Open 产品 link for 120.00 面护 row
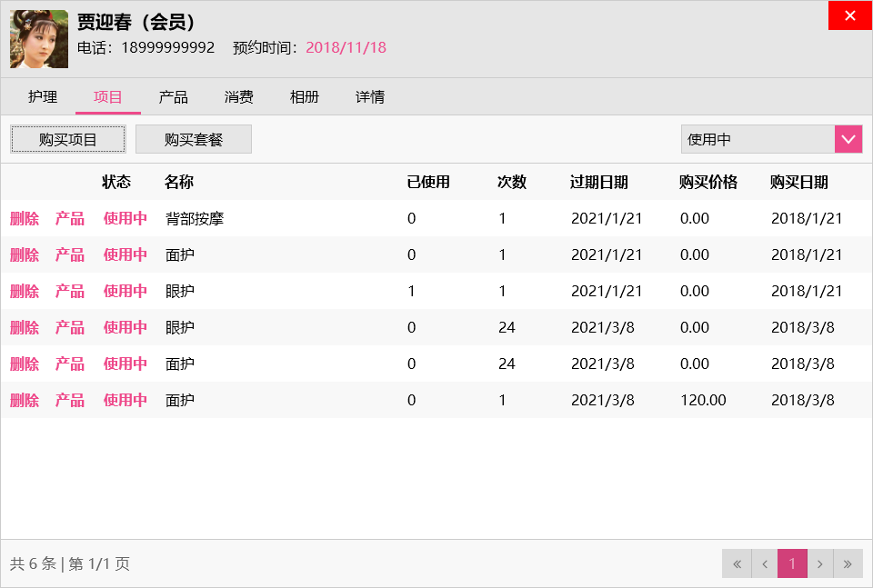Viewport: 873px width, 588px height. pos(70,400)
